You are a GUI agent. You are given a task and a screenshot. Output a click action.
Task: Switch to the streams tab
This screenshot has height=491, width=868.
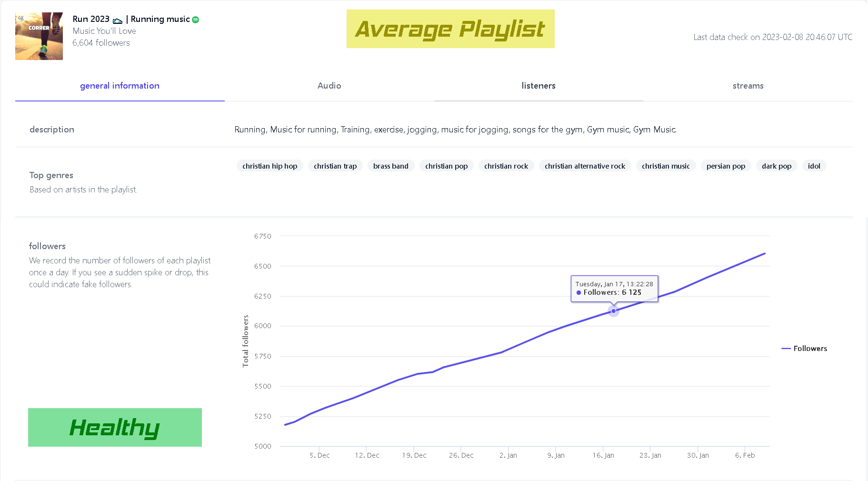[x=748, y=86]
